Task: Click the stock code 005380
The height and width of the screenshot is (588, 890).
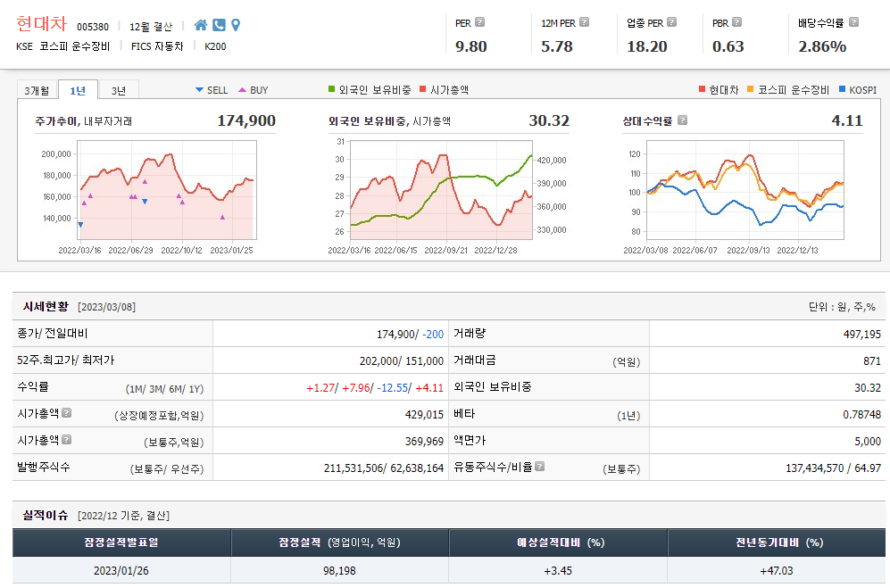Action: (93, 27)
